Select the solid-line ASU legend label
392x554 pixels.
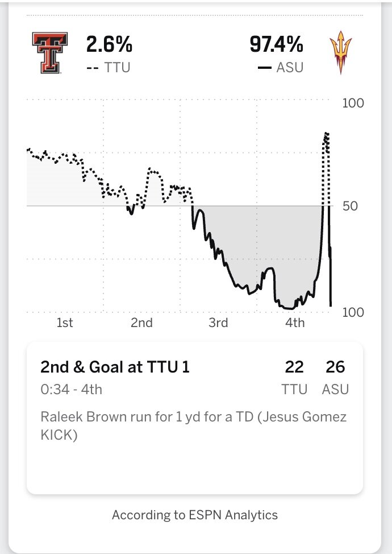pyautogui.click(x=280, y=68)
